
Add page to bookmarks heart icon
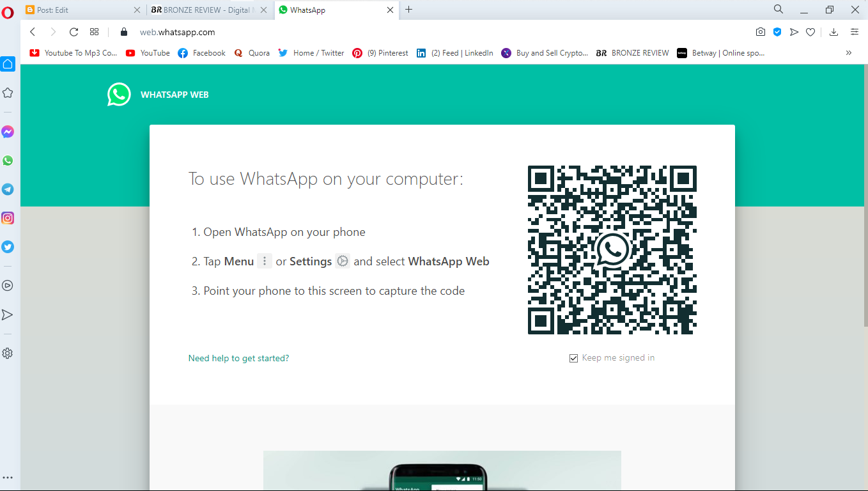coord(810,32)
